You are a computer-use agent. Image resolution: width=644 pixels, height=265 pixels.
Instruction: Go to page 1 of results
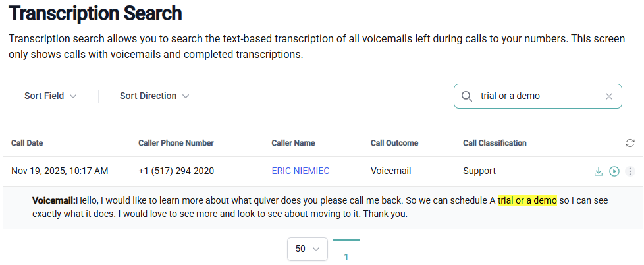346,257
